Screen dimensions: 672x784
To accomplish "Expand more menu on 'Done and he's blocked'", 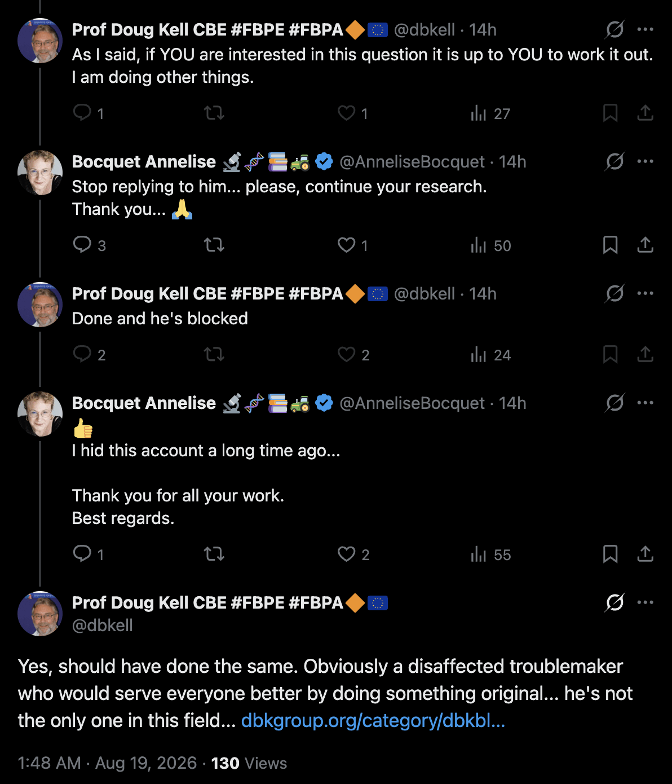I will coord(645,293).
